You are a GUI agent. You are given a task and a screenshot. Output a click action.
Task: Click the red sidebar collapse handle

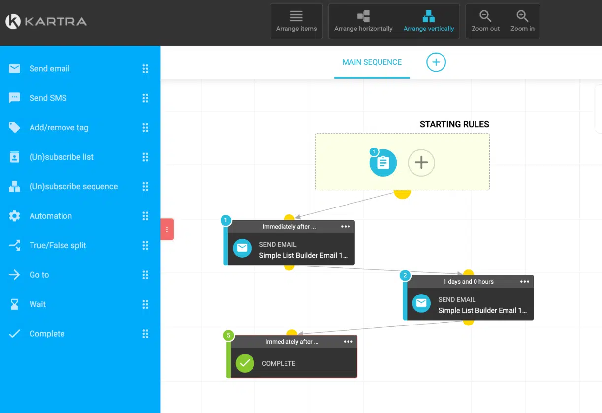click(167, 229)
